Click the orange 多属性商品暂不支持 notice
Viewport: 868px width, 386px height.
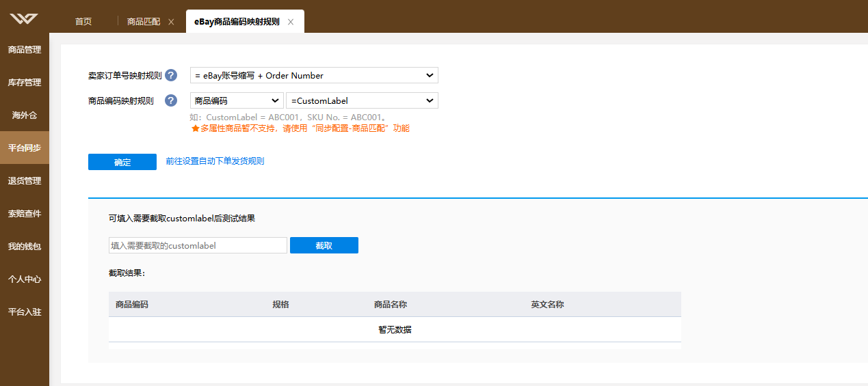click(x=300, y=128)
